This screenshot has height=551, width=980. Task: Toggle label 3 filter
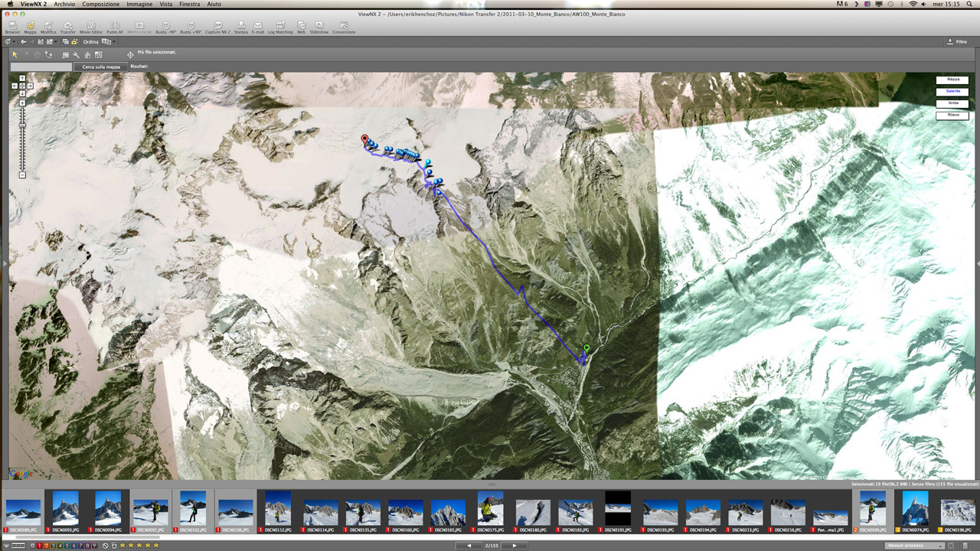(53, 545)
